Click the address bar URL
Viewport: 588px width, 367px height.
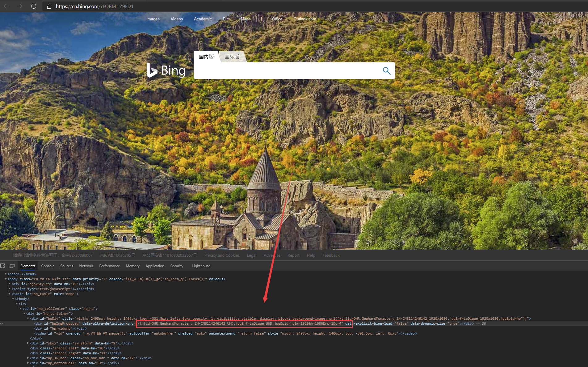pos(94,6)
